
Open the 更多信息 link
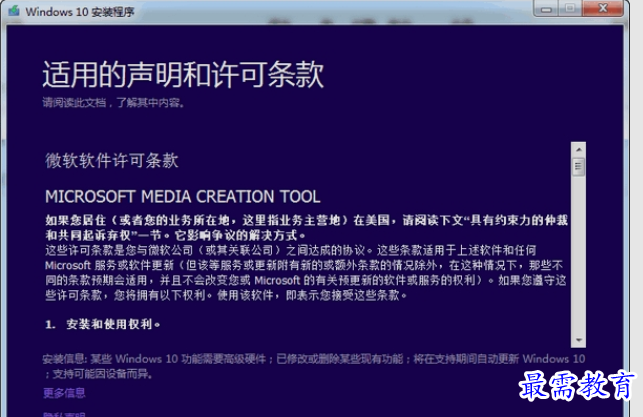64,393
